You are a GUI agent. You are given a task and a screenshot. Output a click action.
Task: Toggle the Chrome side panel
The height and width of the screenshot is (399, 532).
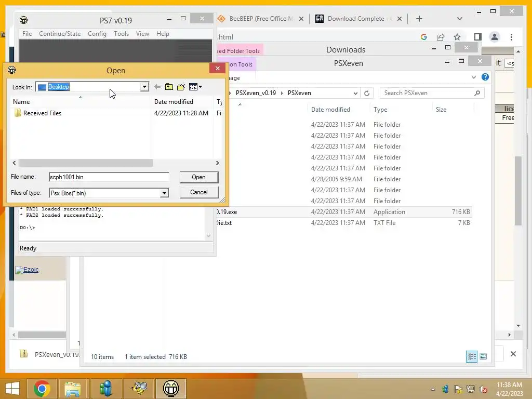[478, 37]
